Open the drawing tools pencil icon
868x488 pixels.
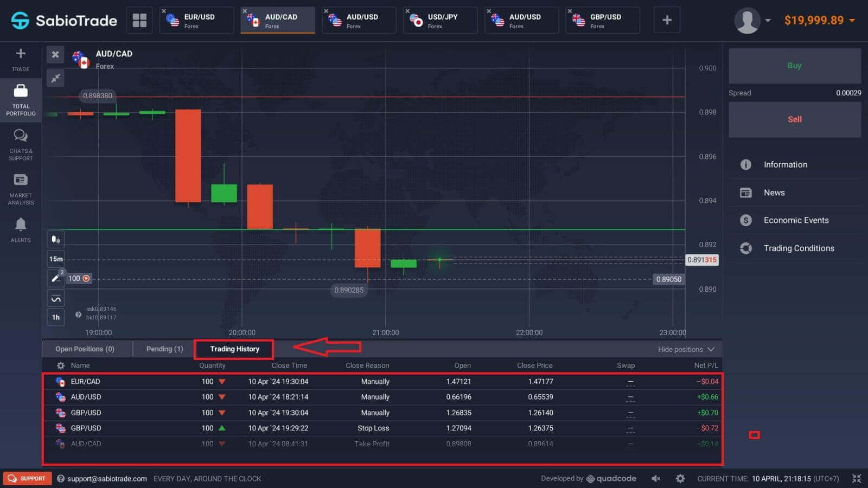coord(55,278)
